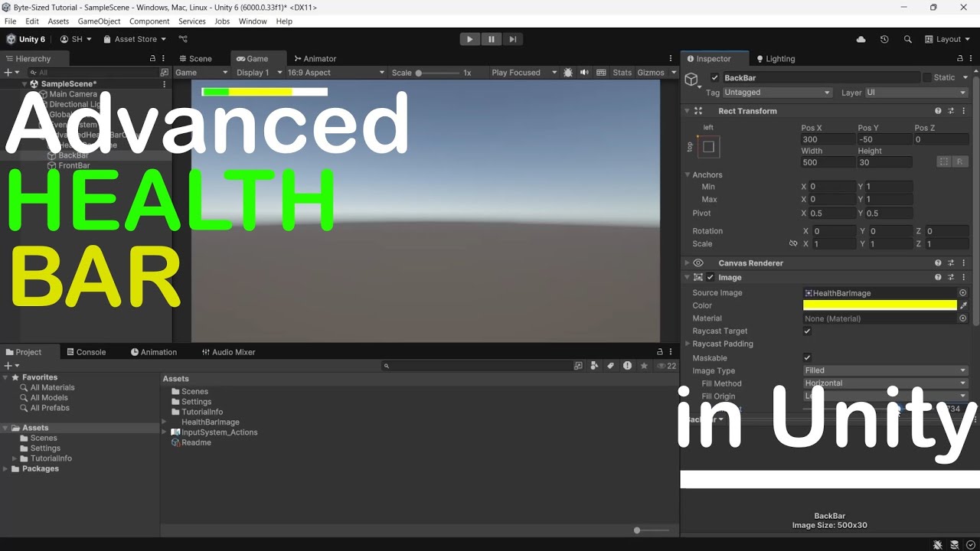Expand the Packages folder in Project

click(x=5, y=469)
